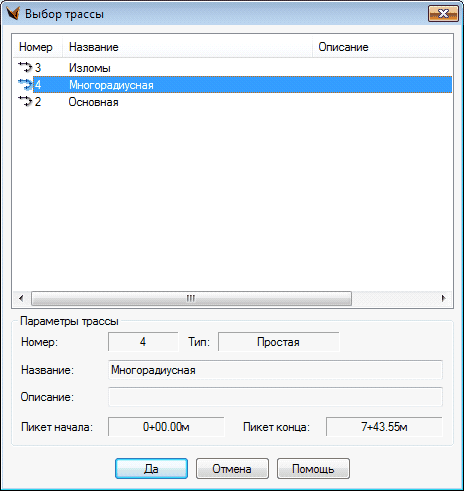Confirm selection with the Да button
Image resolution: width=464 pixels, height=491 pixels.
[151, 469]
